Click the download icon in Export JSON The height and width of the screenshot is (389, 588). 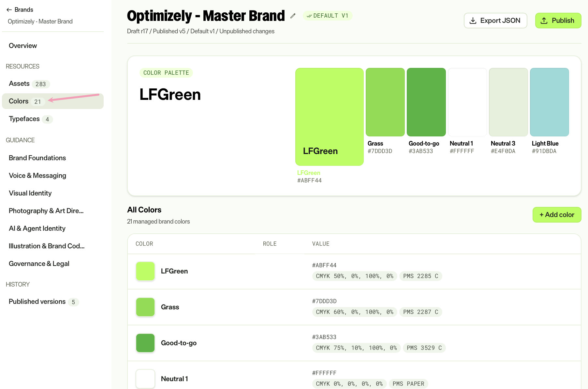tap(473, 21)
